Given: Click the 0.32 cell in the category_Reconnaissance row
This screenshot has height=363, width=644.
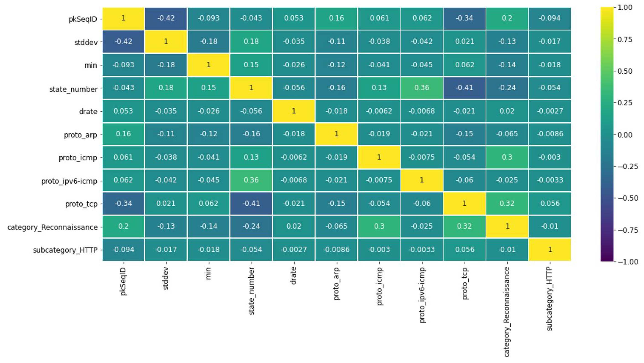Looking at the screenshot, I should click(x=464, y=226).
